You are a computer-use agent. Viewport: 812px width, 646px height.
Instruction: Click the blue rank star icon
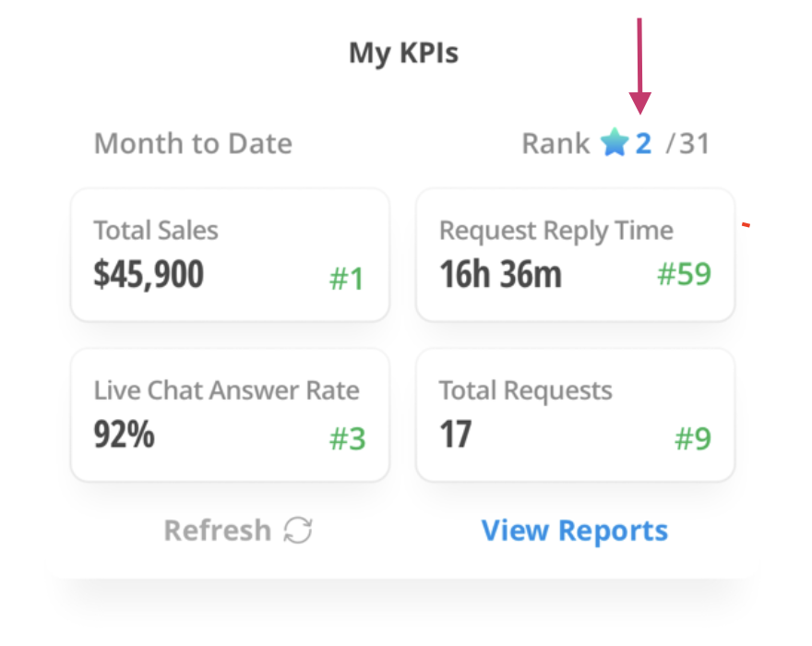(x=614, y=143)
